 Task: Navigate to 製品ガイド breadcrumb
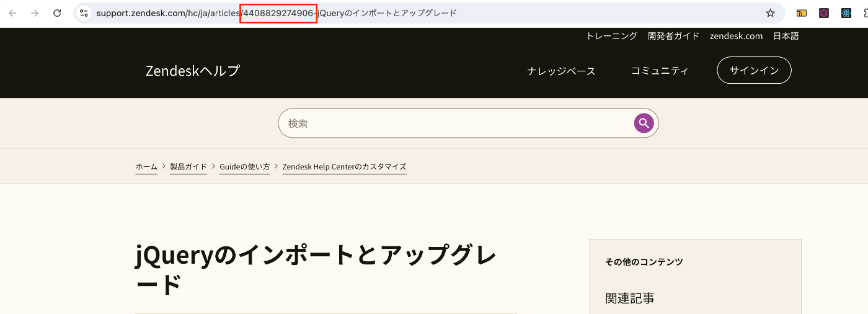pyautogui.click(x=188, y=167)
